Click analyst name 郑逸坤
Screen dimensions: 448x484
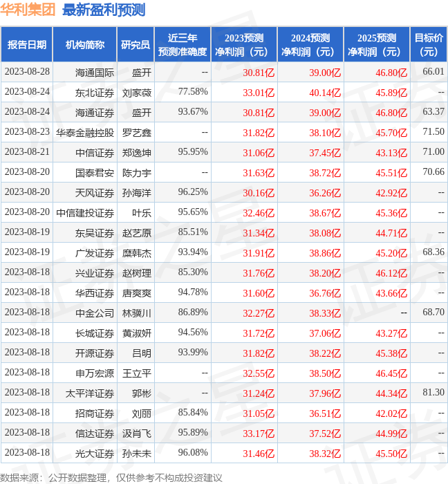(x=137, y=153)
